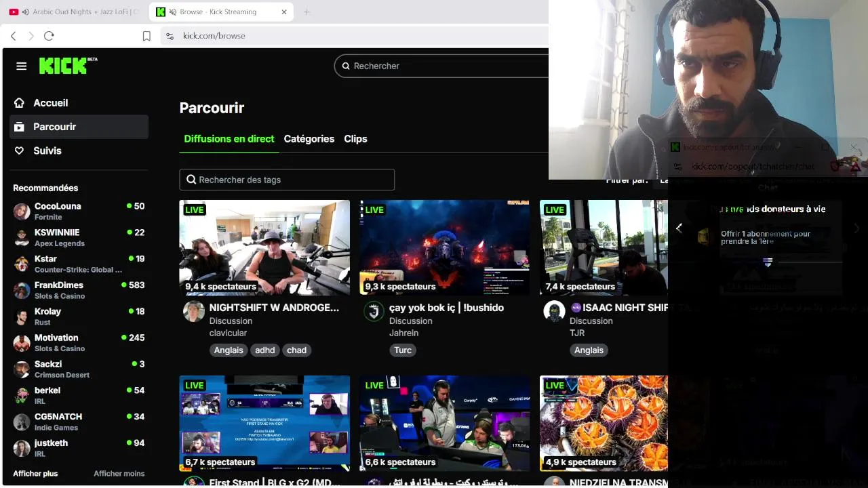Click the Accueil home icon
Viewport: 868px width, 488px height.
[x=19, y=103]
